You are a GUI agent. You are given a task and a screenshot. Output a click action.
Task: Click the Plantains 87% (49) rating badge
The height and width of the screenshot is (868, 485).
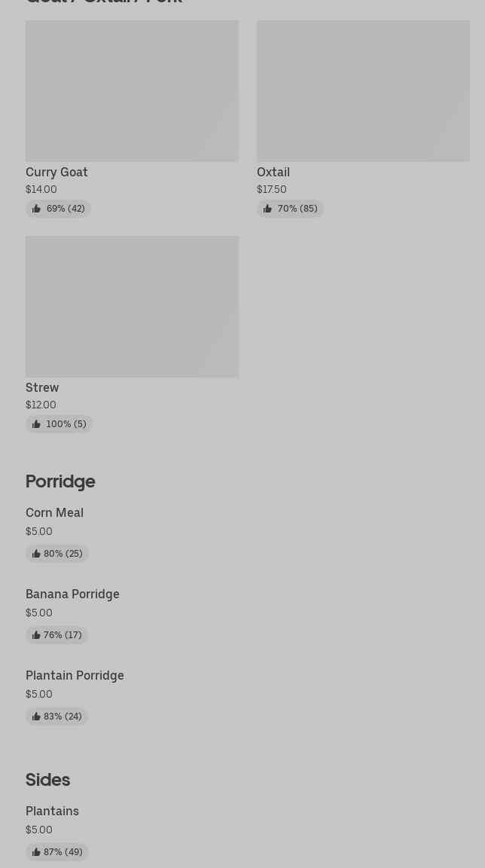pos(57,852)
